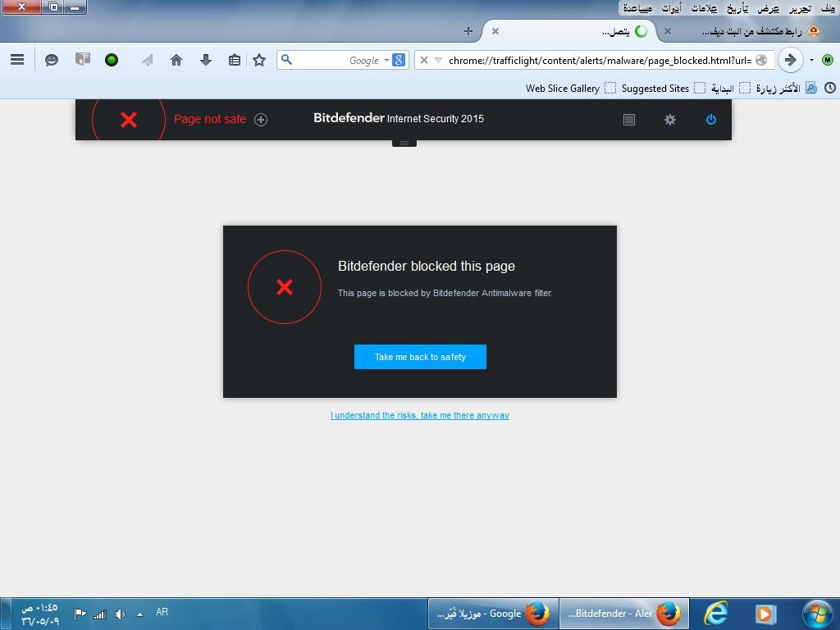Open the ملف menu

[828, 8]
